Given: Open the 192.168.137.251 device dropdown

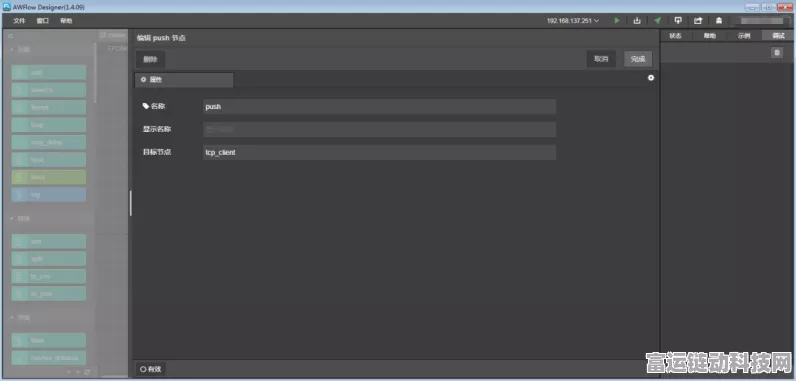Looking at the screenshot, I should click(x=573, y=21).
